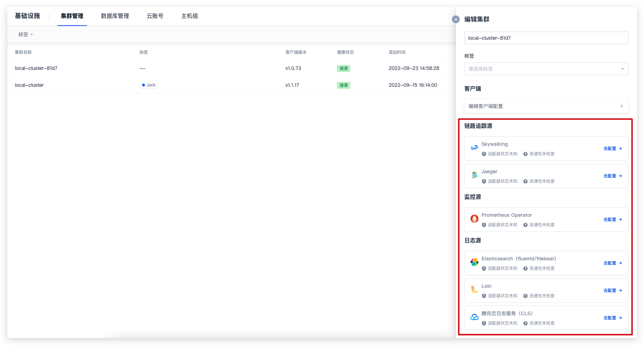Click version v1.0.73 cell
Viewport: 644px width, 345px height.
(293, 68)
